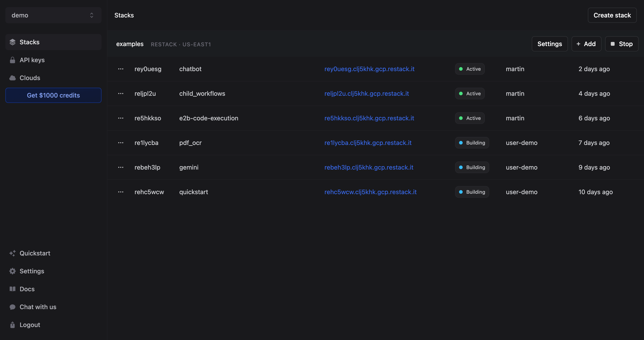Click the Docs book icon
Screen dimensions: 644x340
click(13, 289)
